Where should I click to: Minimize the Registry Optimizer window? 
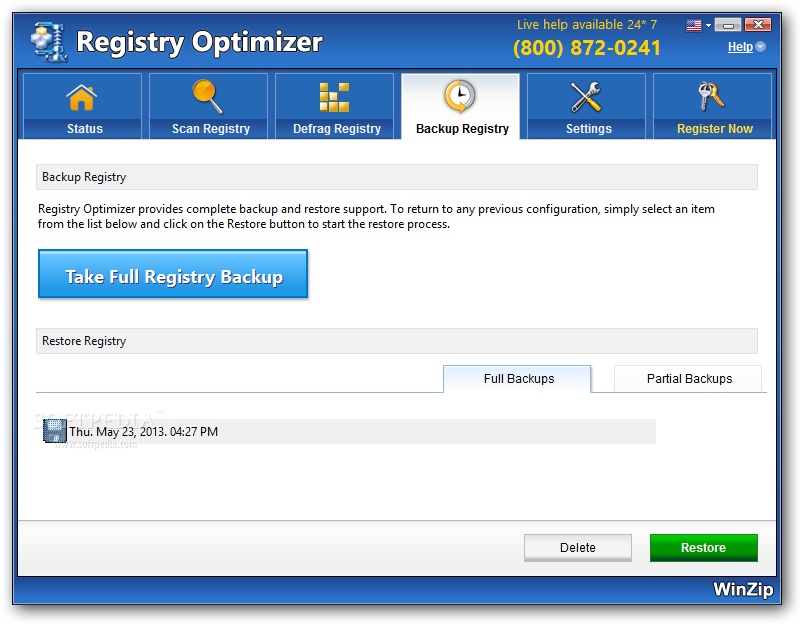[728, 25]
